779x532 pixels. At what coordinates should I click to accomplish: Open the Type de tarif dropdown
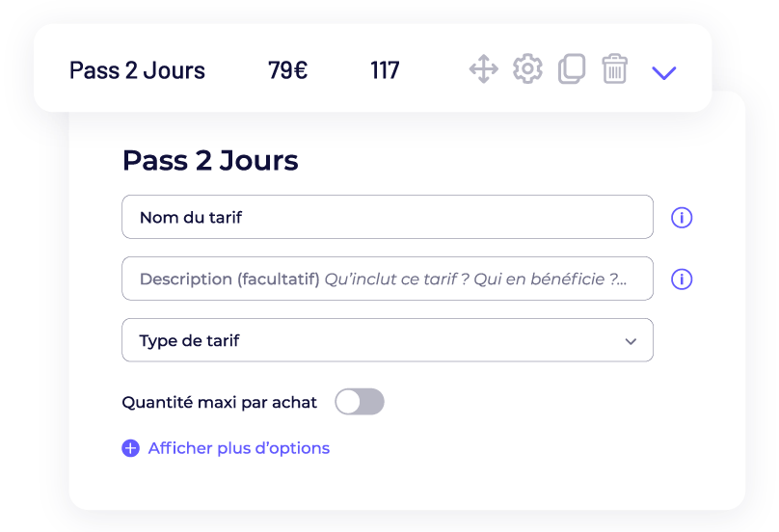pos(388,340)
